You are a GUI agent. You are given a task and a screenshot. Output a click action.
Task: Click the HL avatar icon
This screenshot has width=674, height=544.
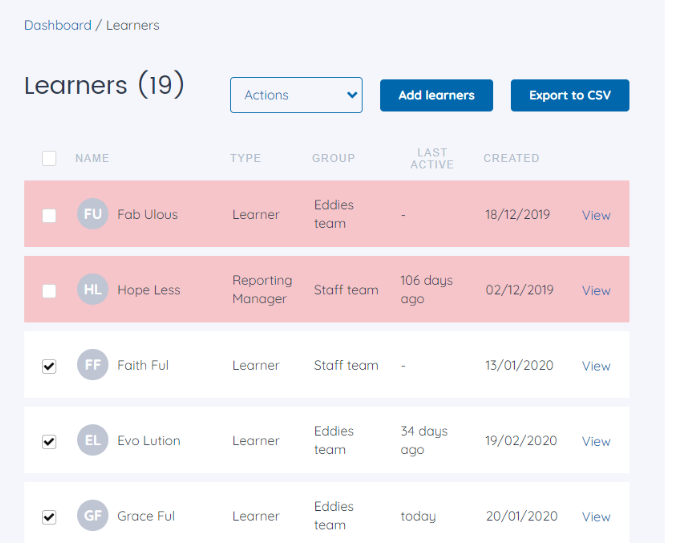tap(92, 289)
